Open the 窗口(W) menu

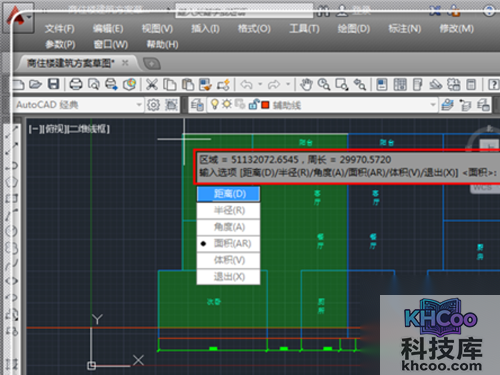(111, 44)
